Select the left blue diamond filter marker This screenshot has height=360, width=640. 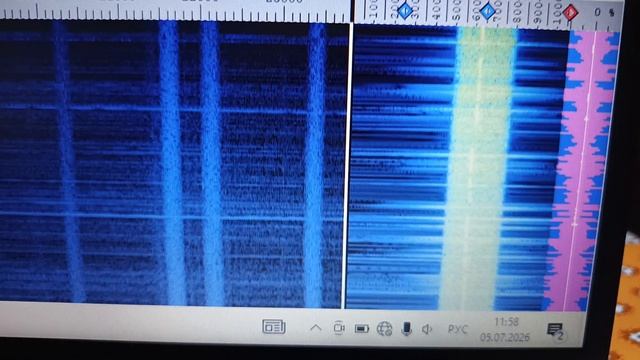(405, 10)
